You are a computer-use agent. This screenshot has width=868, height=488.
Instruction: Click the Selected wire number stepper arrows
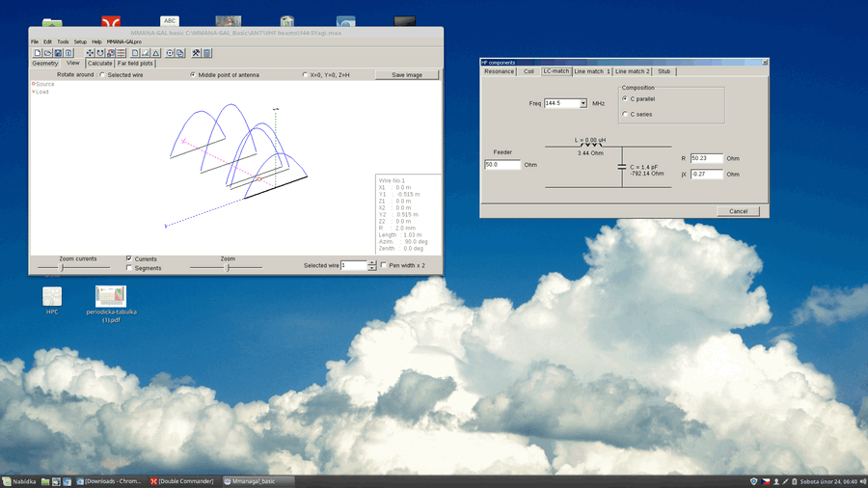tap(372, 265)
